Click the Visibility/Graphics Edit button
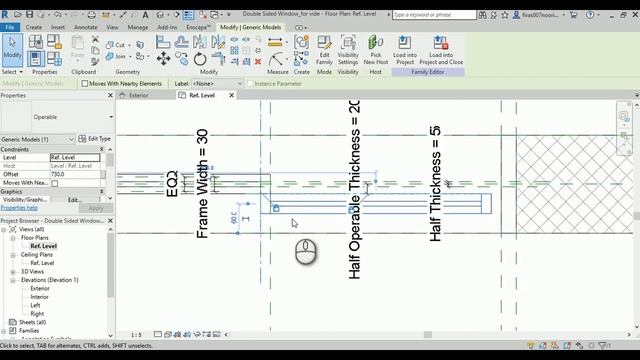Viewport: 640px width, 360px height. click(x=75, y=200)
